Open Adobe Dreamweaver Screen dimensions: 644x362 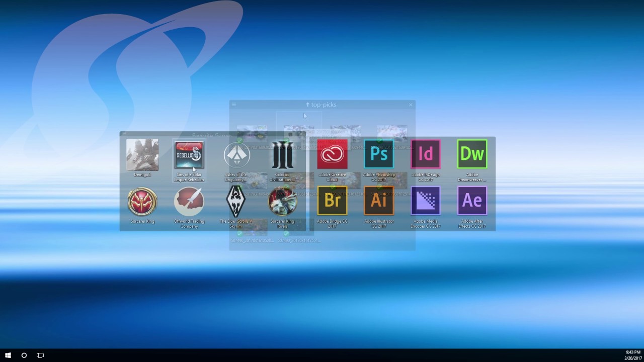point(472,154)
